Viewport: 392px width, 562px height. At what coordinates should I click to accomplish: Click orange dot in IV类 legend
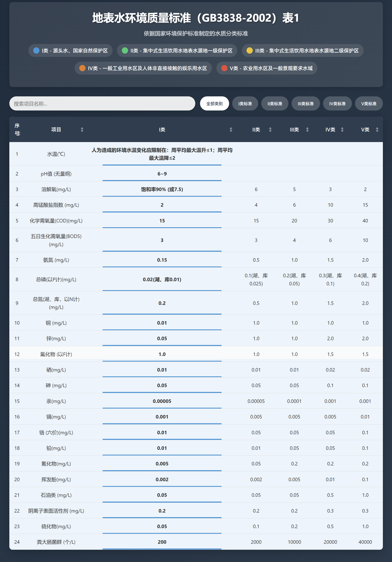pyautogui.click(x=82, y=68)
